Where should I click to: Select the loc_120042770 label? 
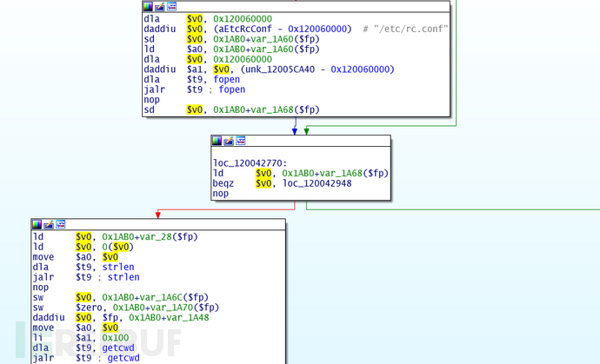click(x=250, y=163)
